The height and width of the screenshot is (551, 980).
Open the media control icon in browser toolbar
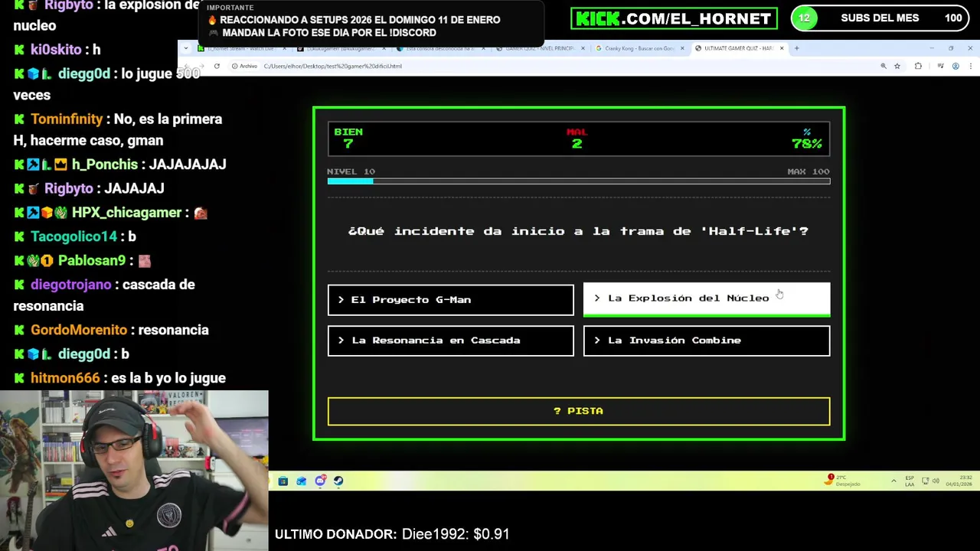click(940, 66)
